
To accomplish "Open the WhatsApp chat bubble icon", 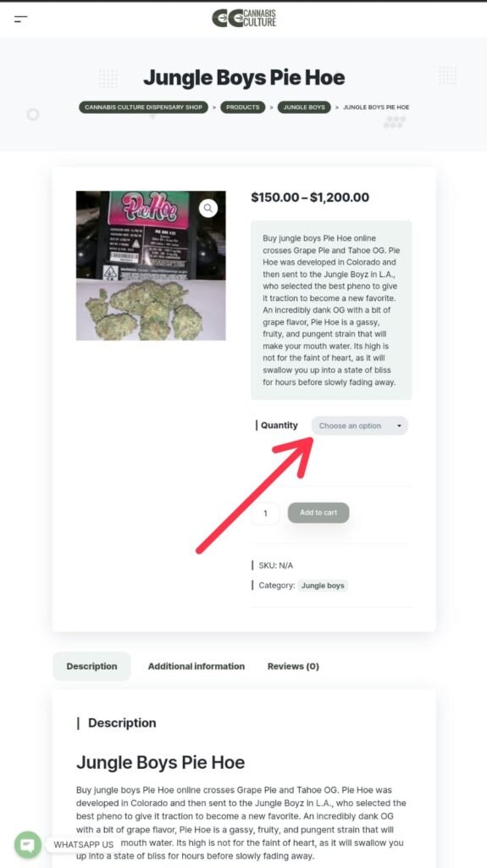I will pos(27,845).
